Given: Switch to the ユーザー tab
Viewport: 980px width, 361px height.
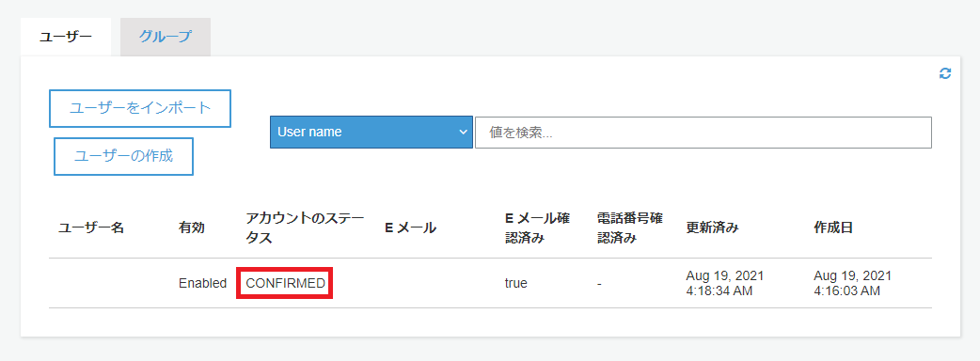Looking at the screenshot, I should (66, 37).
